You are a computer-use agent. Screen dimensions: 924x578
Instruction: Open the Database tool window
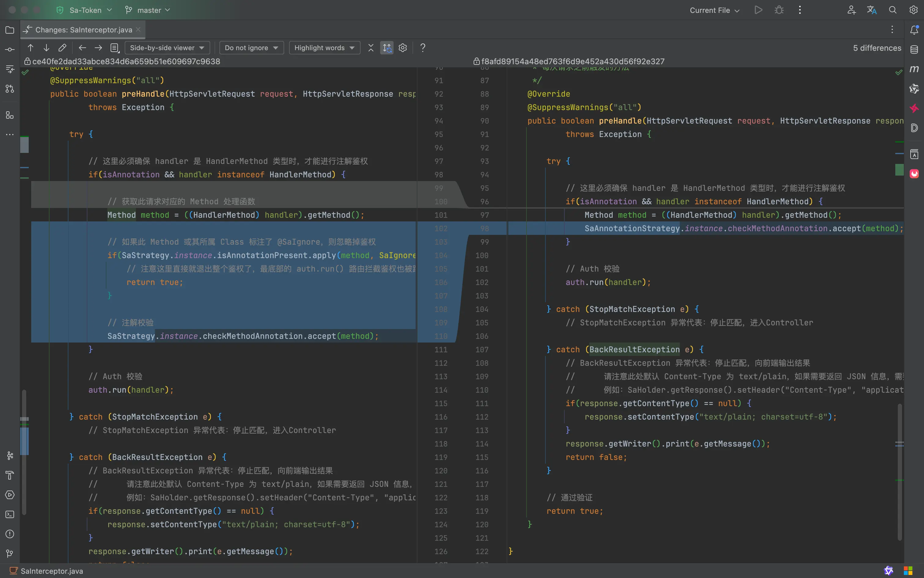click(914, 49)
